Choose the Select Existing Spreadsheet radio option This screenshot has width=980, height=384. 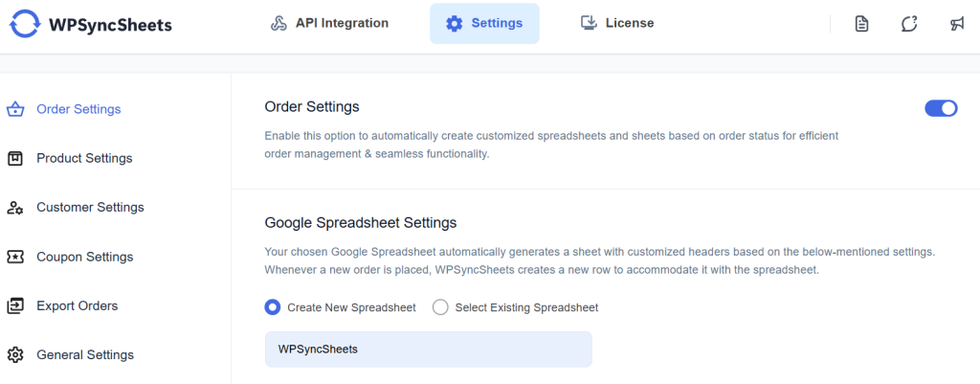click(440, 307)
